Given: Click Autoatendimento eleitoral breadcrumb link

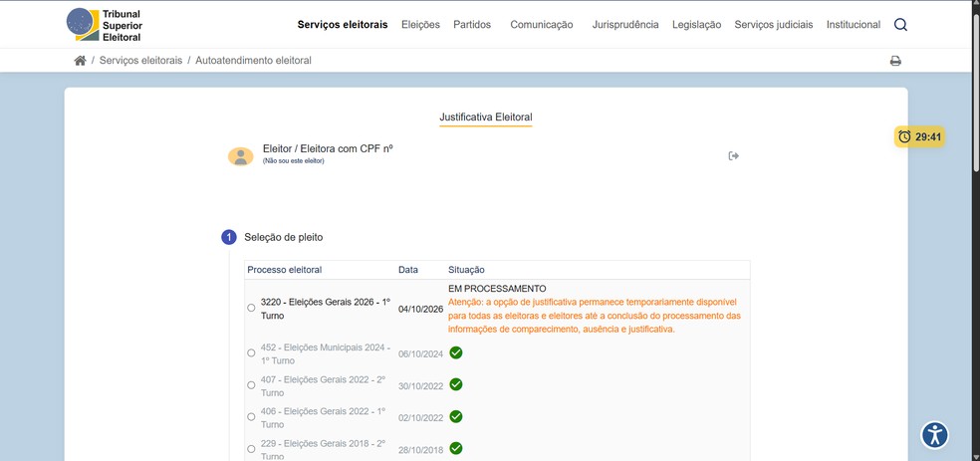Looking at the screenshot, I should pyautogui.click(x=253, y=61).
